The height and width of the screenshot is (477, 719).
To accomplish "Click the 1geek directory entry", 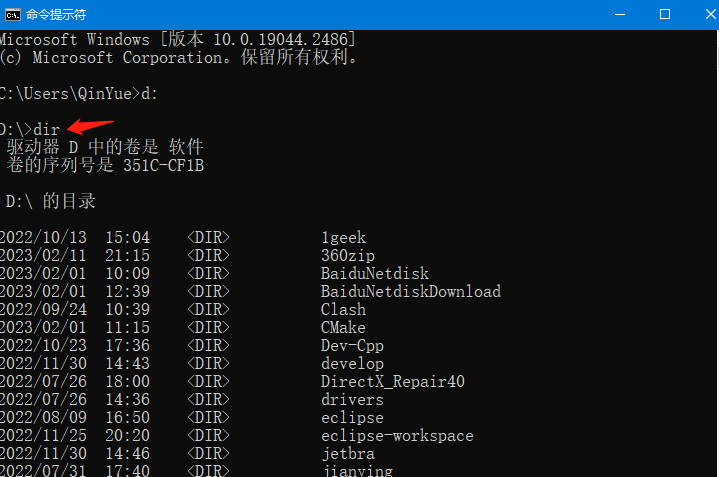I will (343, 238).
